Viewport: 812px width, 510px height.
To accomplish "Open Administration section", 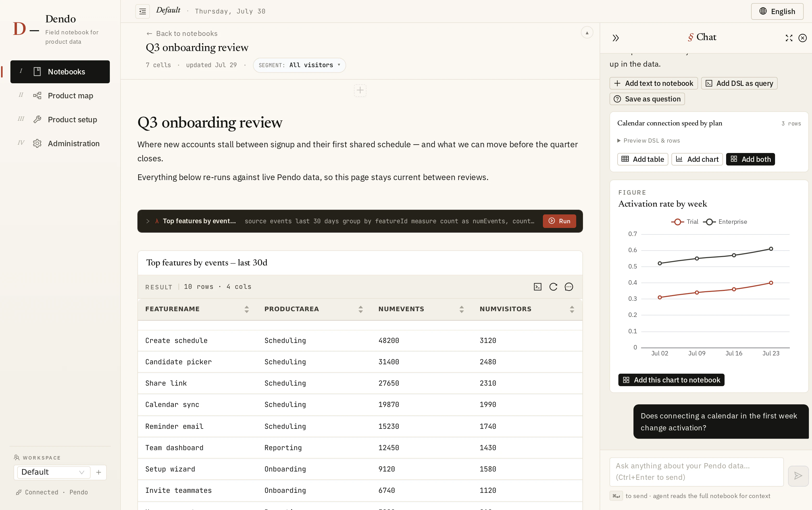I will tap(60, 144).
